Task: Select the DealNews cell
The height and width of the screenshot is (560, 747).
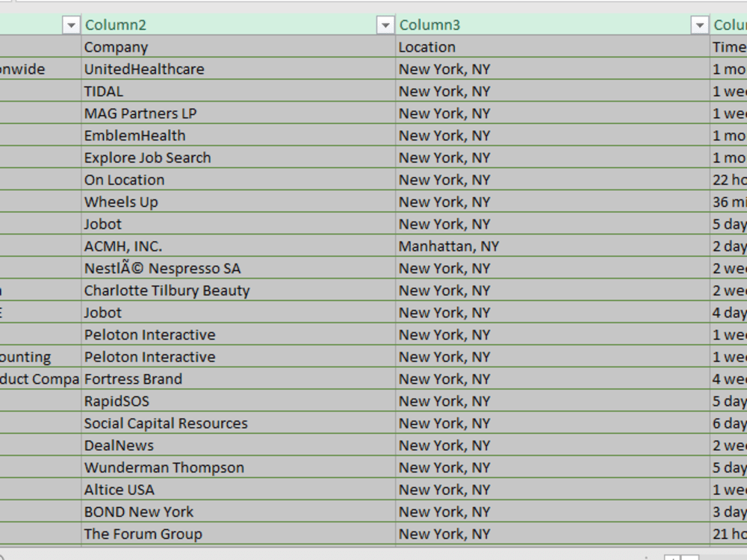Action: point(238,445)
